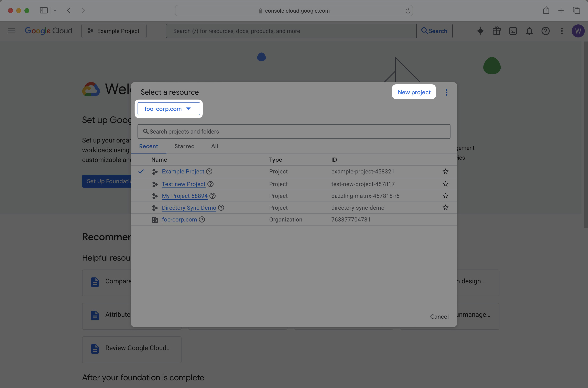The height and width of the screenshot is (388, 588).
Task: Open the help support panel
Action: (545, 31)
